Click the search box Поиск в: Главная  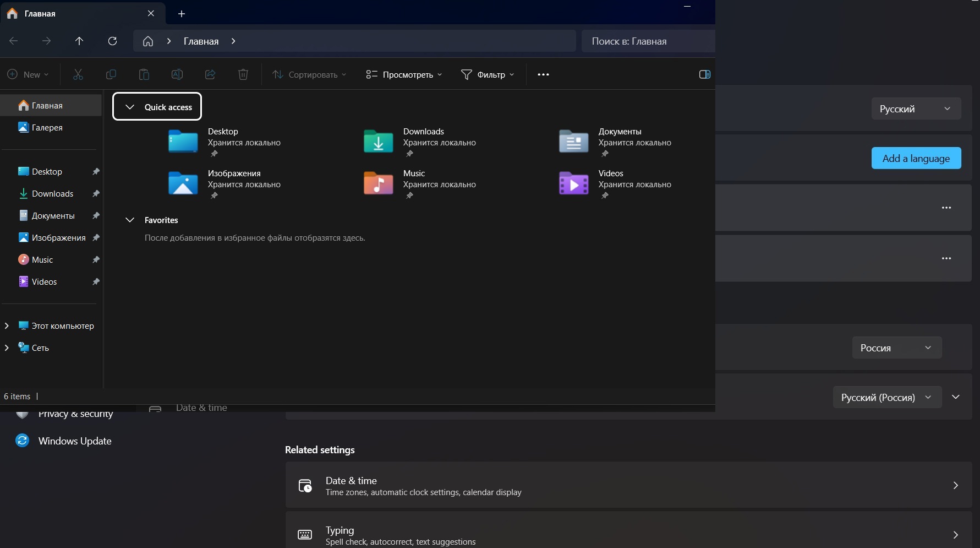[648, 41]
